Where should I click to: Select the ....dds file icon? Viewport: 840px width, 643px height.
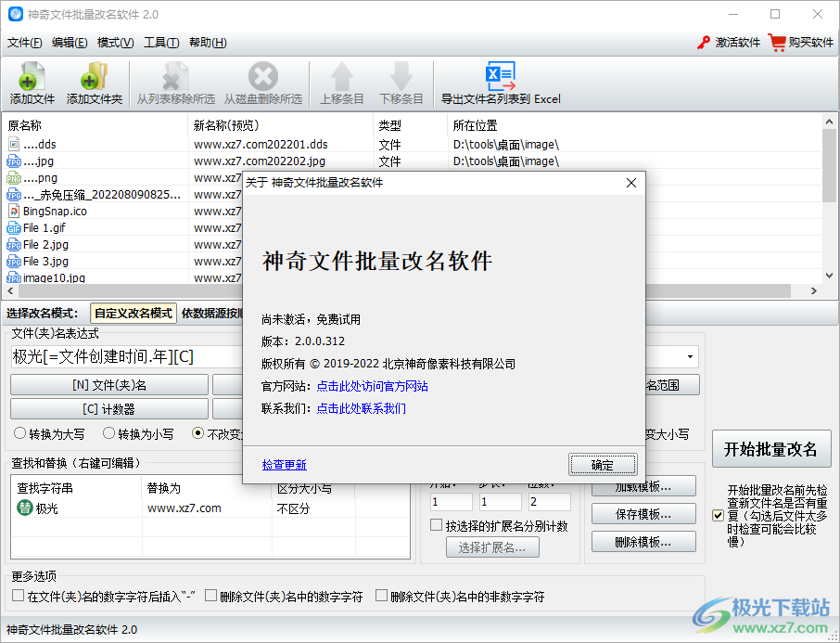click(x=14, y=144)
